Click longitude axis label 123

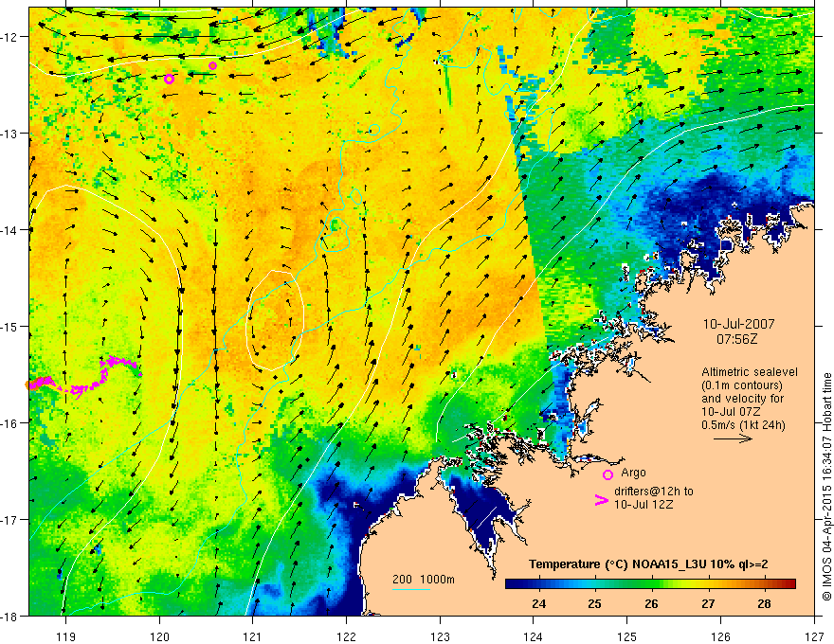click(440, 636)
